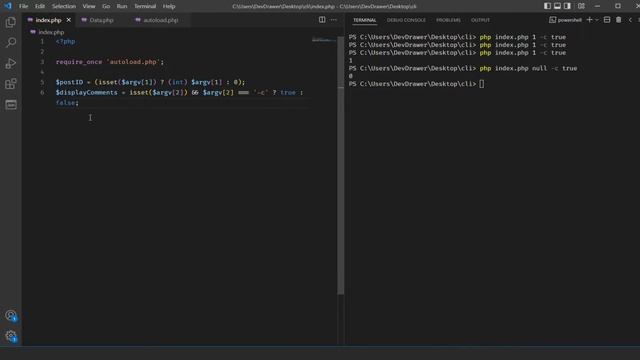Screen dimensions: 640x360
Task: Toggle the primary side bar layout icon
Action: [x=547, y=6]
